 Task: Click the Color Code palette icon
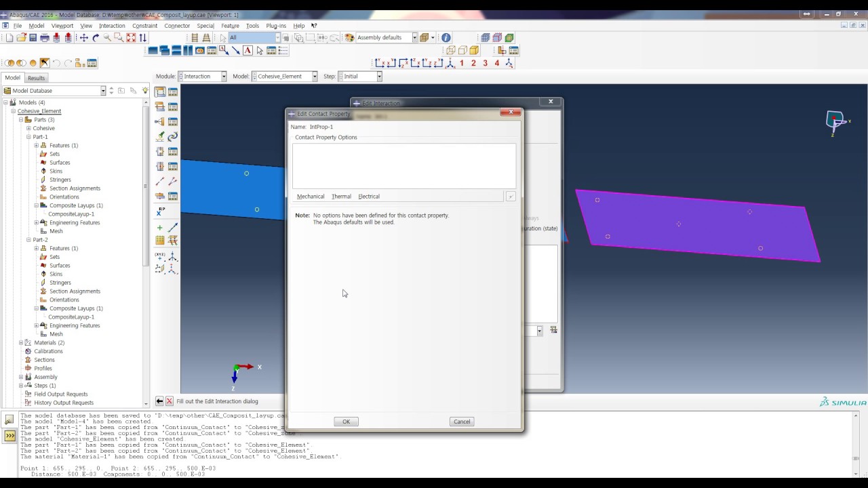point(350,38)
